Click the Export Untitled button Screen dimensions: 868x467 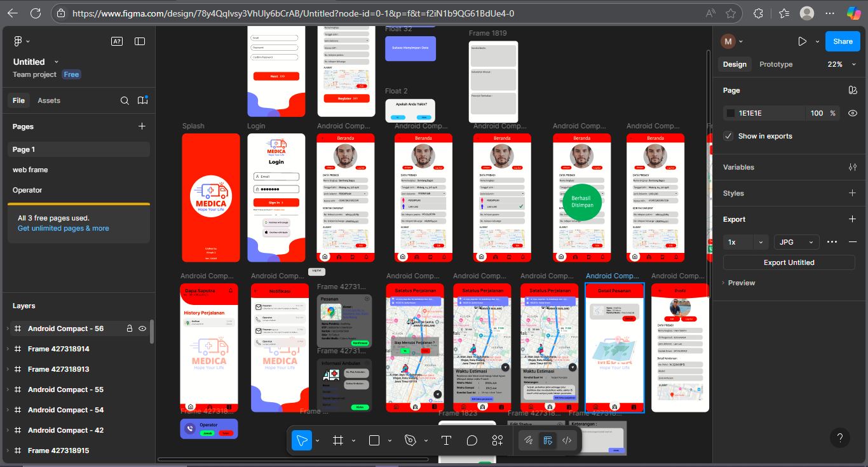[789, 262]
